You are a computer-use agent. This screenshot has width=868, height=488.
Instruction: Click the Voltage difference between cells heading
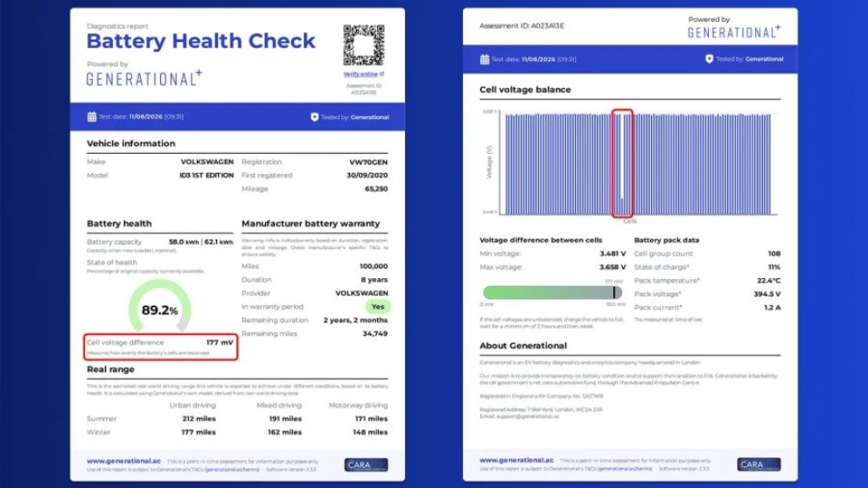(x=541, y=241)
